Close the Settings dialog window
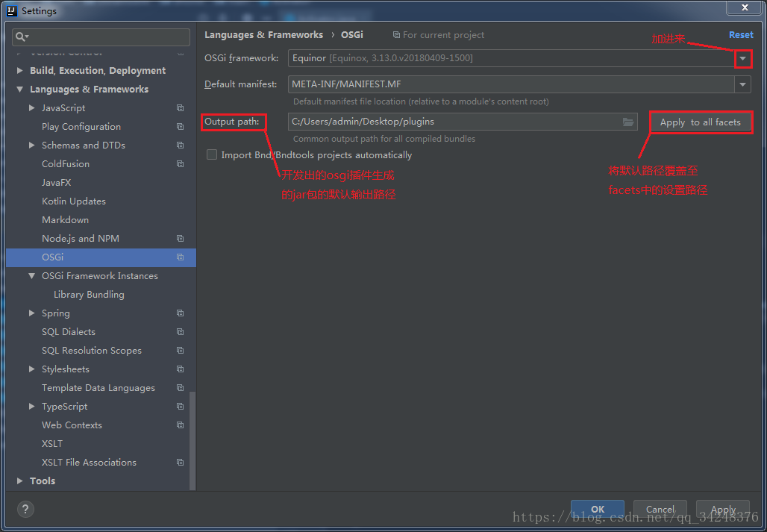Viewport: 767px width, 532px height. coord(745,7)
